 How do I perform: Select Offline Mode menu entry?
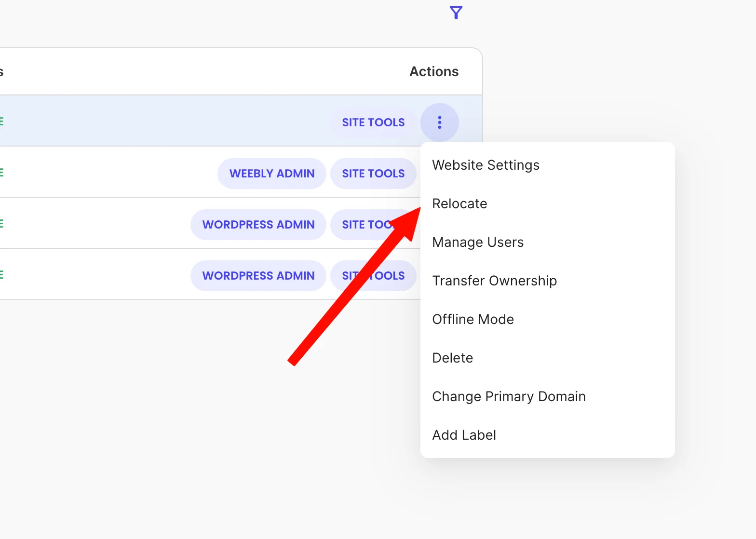(547, 319)
